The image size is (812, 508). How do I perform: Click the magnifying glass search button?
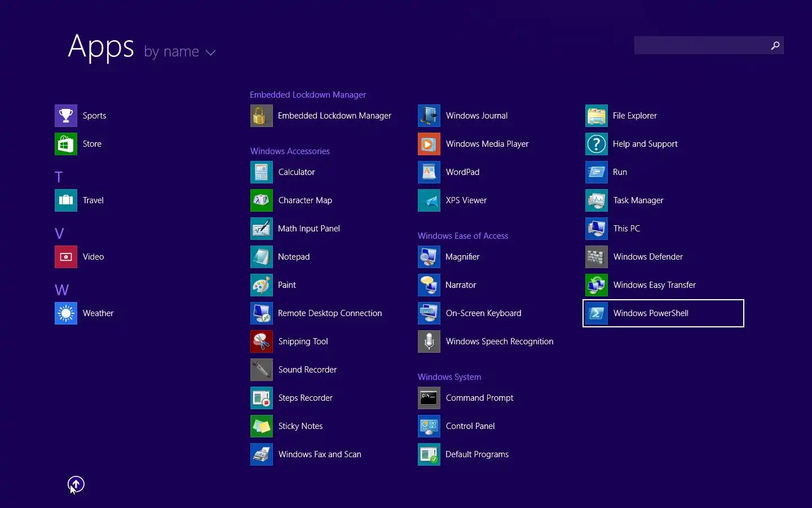775,46
